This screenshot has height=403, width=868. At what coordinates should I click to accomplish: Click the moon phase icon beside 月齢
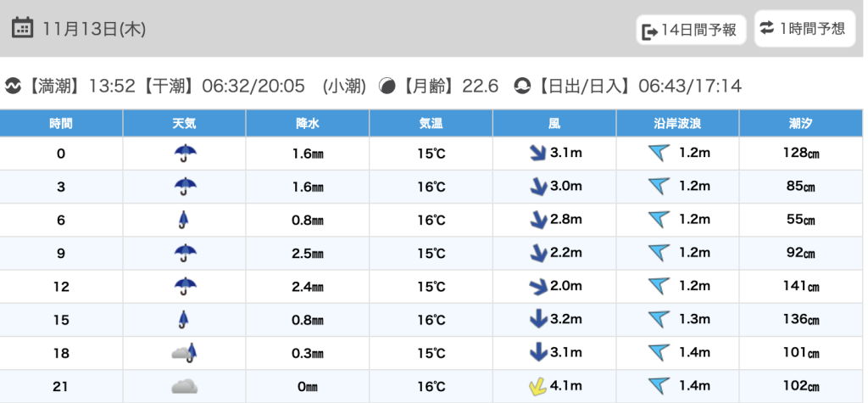point(387,86)
